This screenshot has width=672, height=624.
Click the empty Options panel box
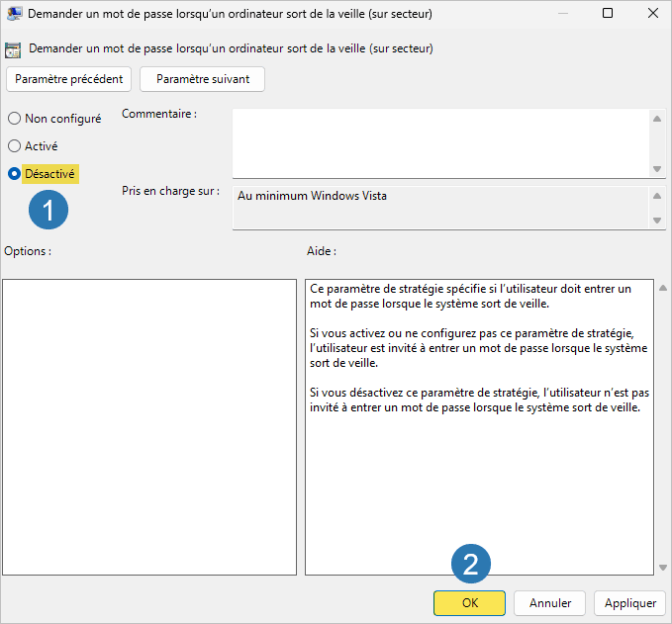point(149,427)
